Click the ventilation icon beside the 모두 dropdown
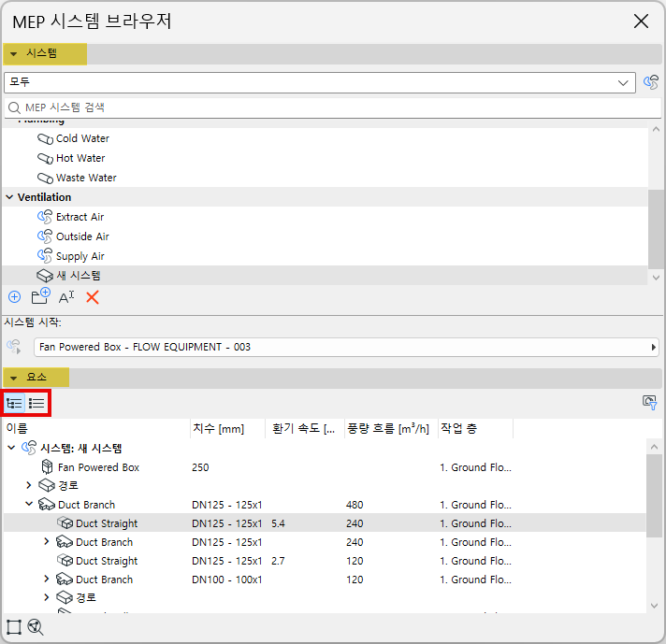 [x=651, y=82]
